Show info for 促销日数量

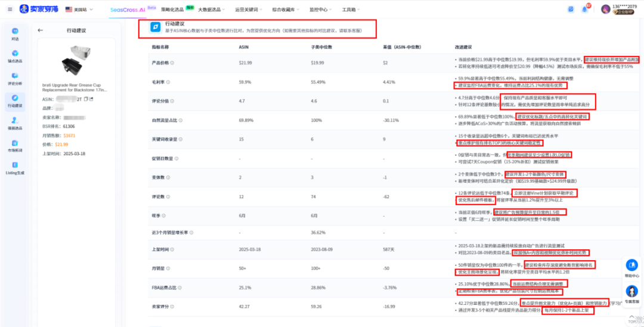pyautogui.click(x=177, y=158)
